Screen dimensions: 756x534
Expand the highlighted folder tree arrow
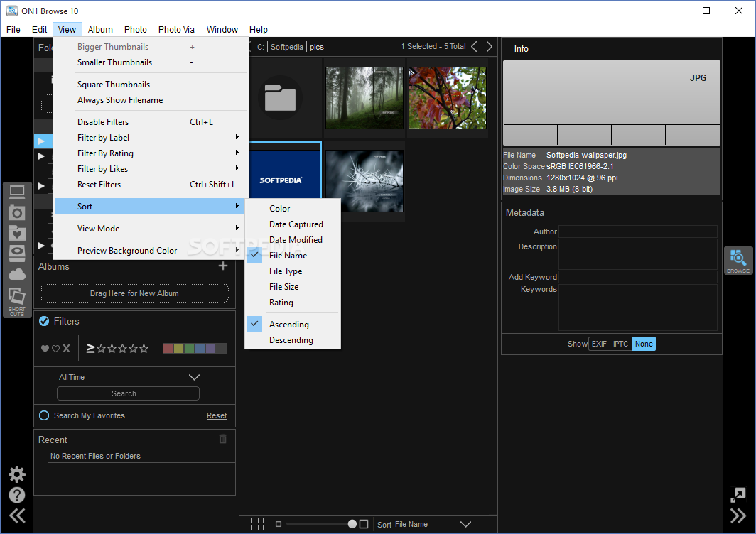tap(41, 141)
